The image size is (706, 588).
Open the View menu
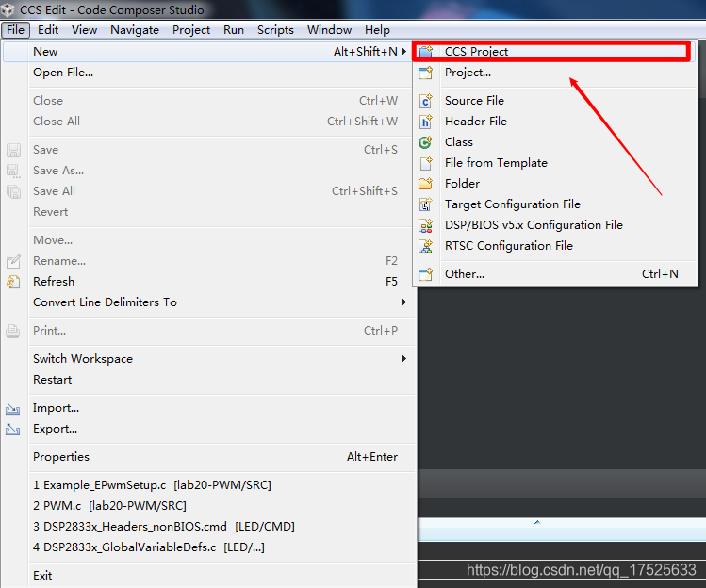84,30
